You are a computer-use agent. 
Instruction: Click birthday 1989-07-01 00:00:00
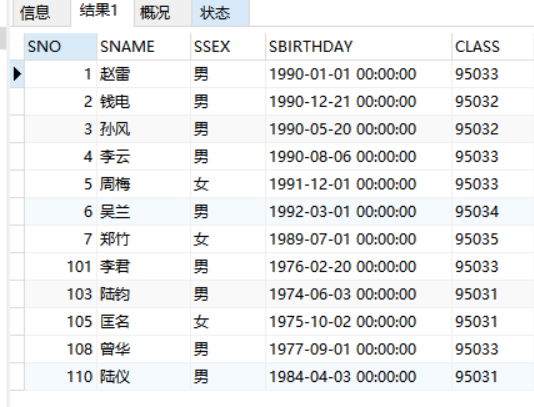pyautogui.click(x=359, y=239)
